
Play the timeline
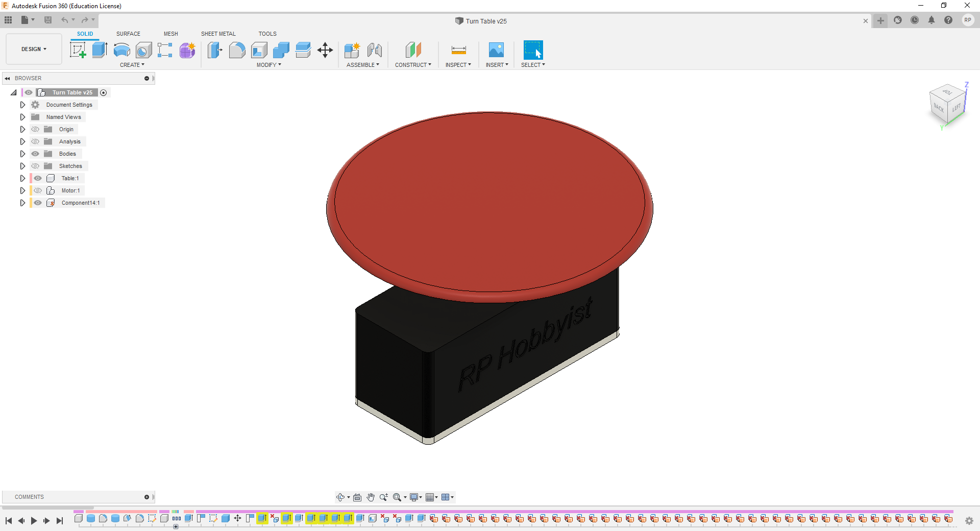[34, 521]
